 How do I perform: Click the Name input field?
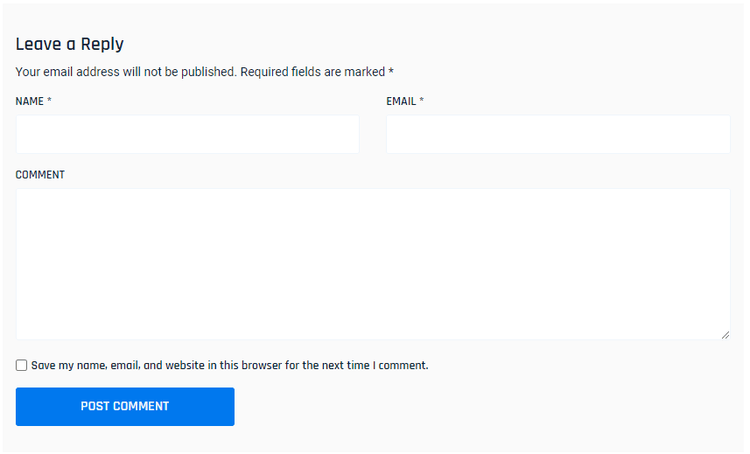click(x=187, y=134)
